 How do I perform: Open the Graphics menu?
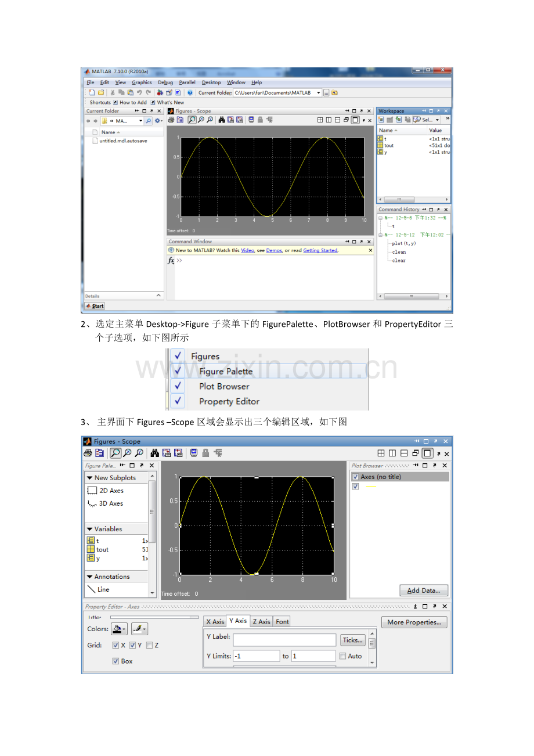pos(142,82)
